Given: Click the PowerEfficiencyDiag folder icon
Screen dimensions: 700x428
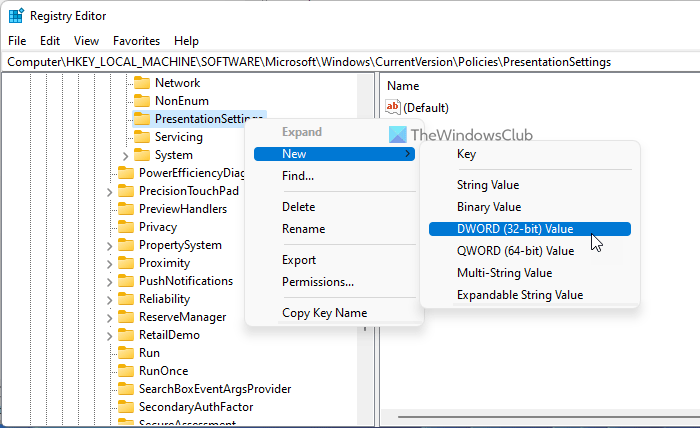Looking at the screenshot, I should 126,173.
